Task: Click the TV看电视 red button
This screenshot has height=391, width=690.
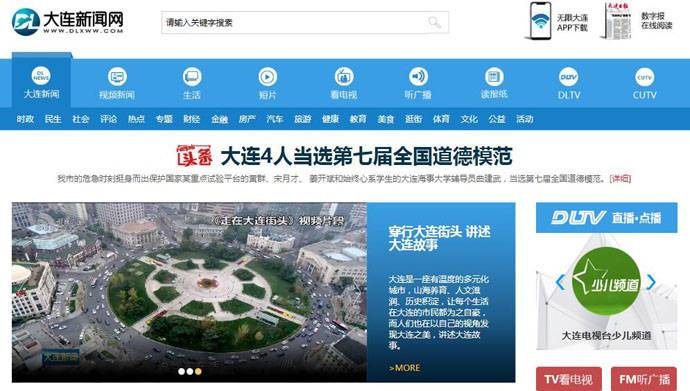Action: pyautogui.click(x=569, y=379)
